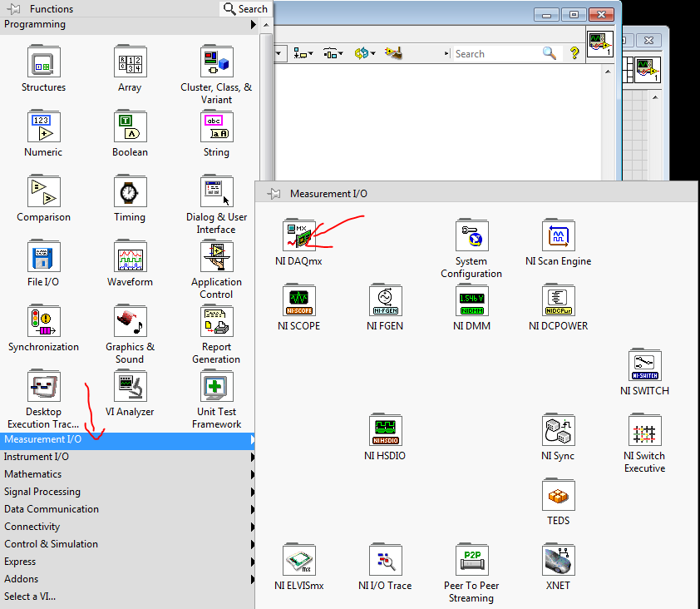Pin the Functions palette with thumbtack
This screenshot has height=609, width=700.
point(14,8)
